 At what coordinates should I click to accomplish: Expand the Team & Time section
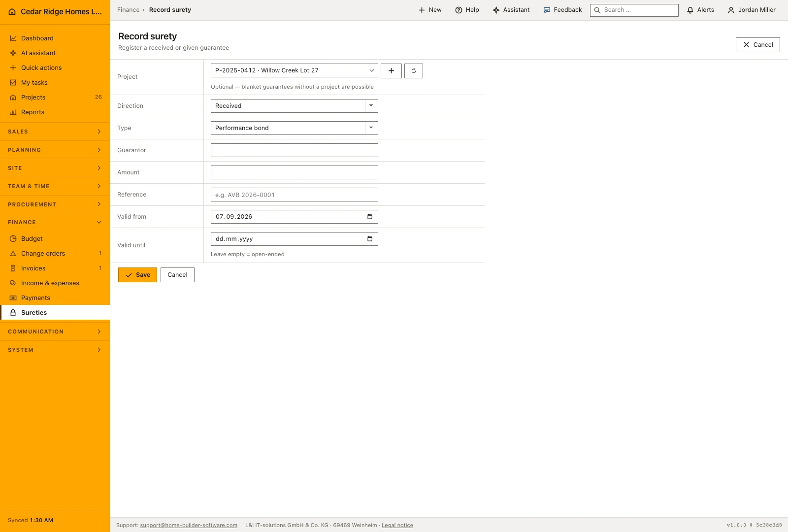coord(55,186)
